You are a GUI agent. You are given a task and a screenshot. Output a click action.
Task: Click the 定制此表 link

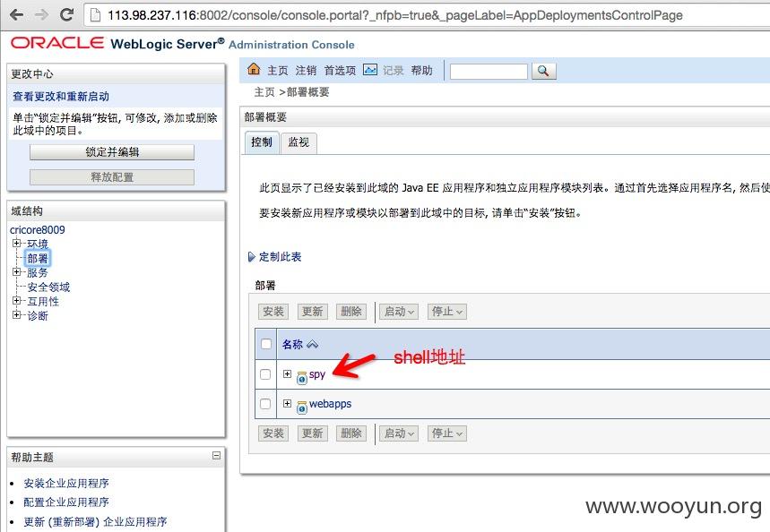280,257
